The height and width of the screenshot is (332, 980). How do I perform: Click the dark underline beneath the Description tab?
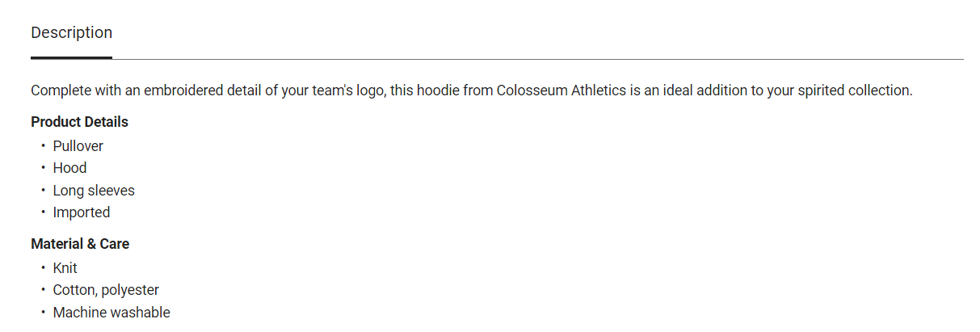pos(71,58)
